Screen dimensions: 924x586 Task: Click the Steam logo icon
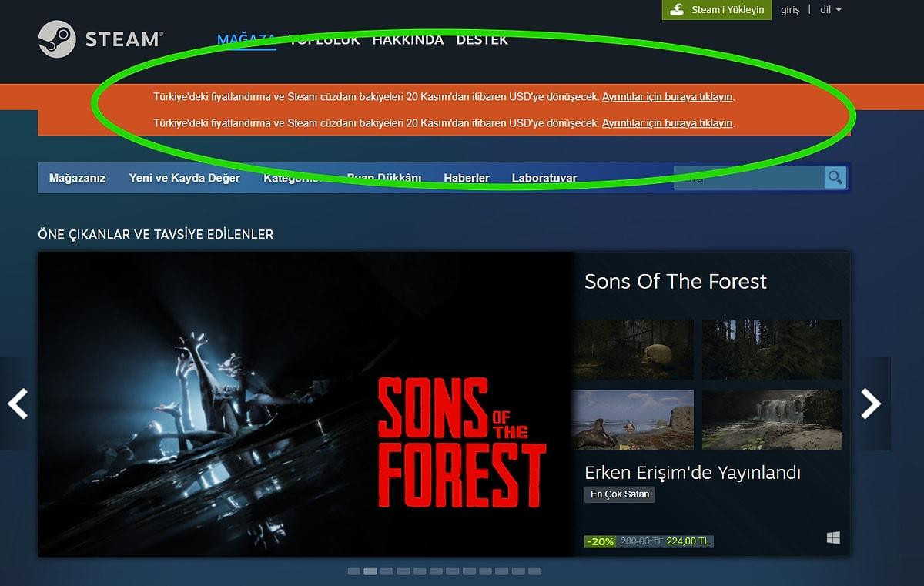57,39
